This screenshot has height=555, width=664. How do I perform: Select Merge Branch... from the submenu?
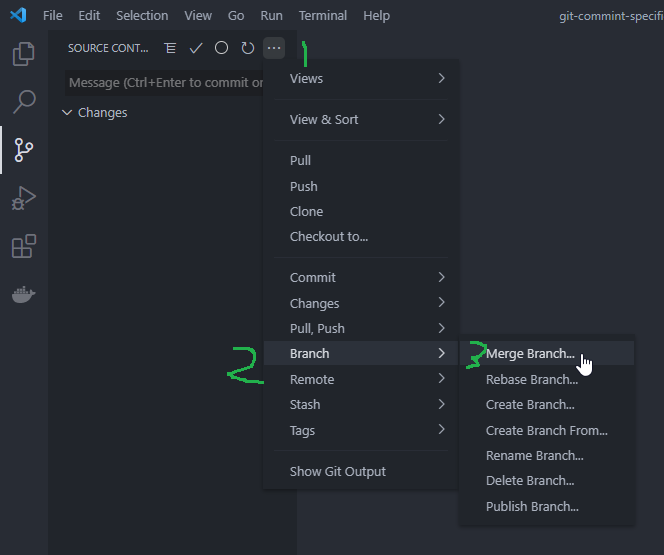click(530, 354)
